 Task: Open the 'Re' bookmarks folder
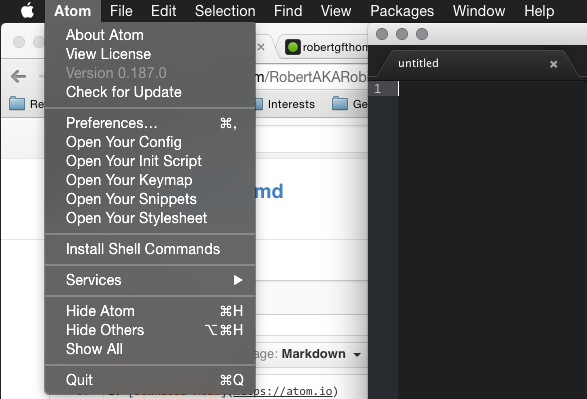(x=27, y=104)
